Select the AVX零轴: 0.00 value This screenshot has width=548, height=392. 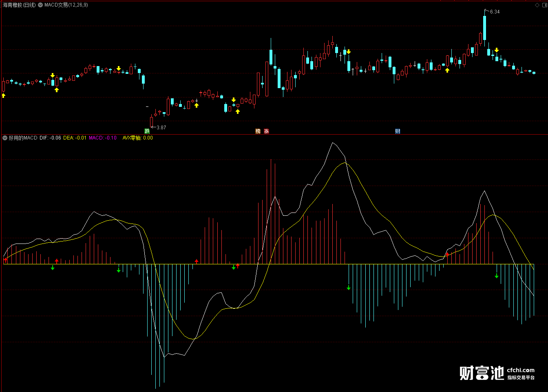(138, 138)
